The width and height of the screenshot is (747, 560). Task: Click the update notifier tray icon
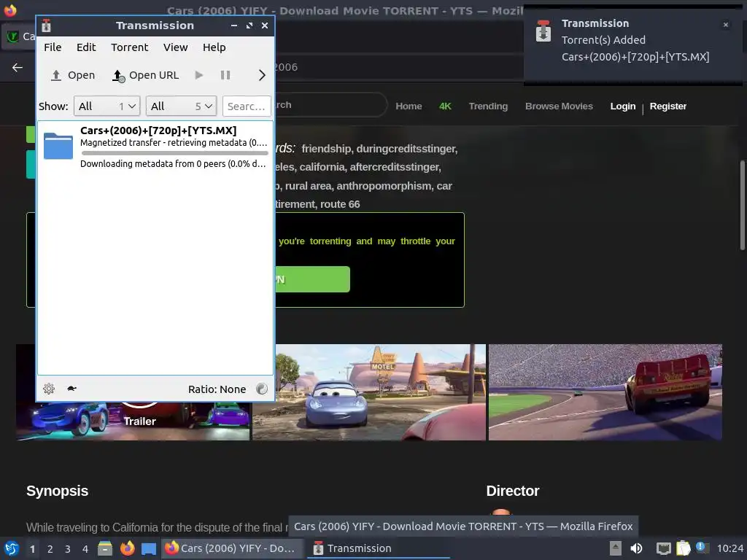click(x=702, y=548)
